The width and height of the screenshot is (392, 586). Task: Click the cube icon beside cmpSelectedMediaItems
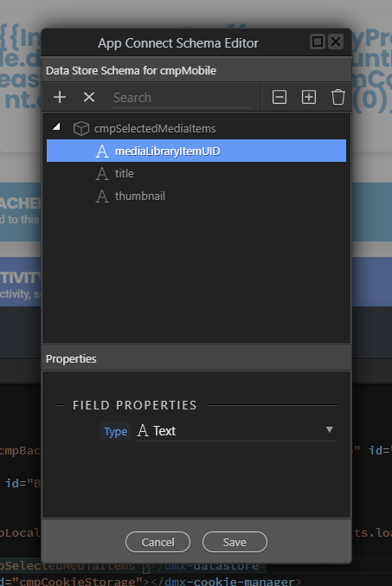81,129
